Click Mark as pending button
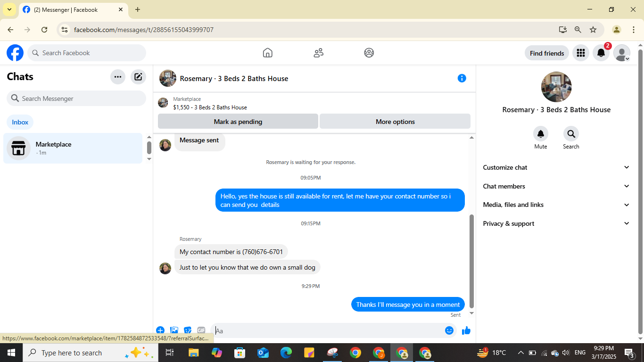Viewport: 644px width, 362px height. tap(238, 121)
